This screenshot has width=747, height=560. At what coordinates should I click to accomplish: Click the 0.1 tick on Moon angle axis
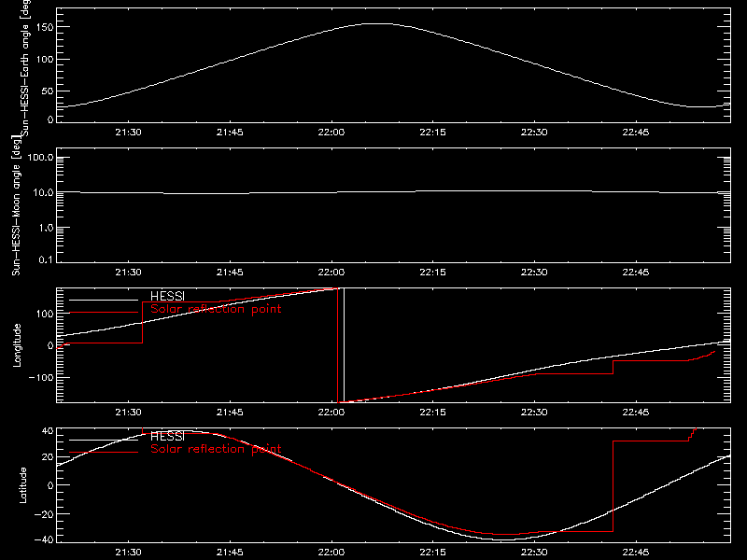(46, 260)
